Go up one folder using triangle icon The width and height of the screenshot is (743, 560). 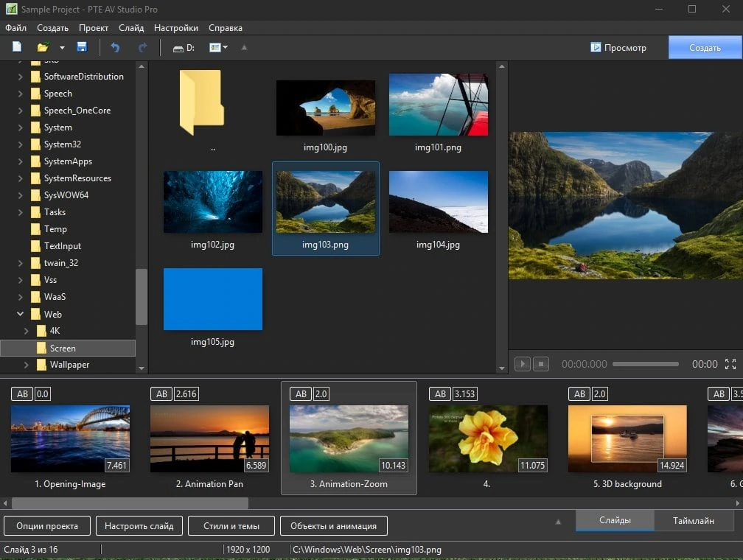[x=244, y=47]
